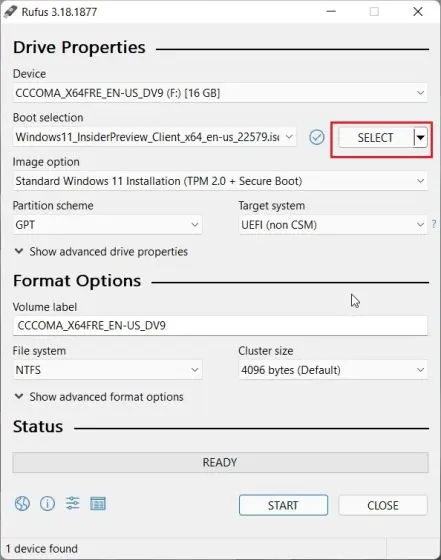The image size is (441, 560).
Task: Open the SELECT button arrow menu
Action: (421, 138)
